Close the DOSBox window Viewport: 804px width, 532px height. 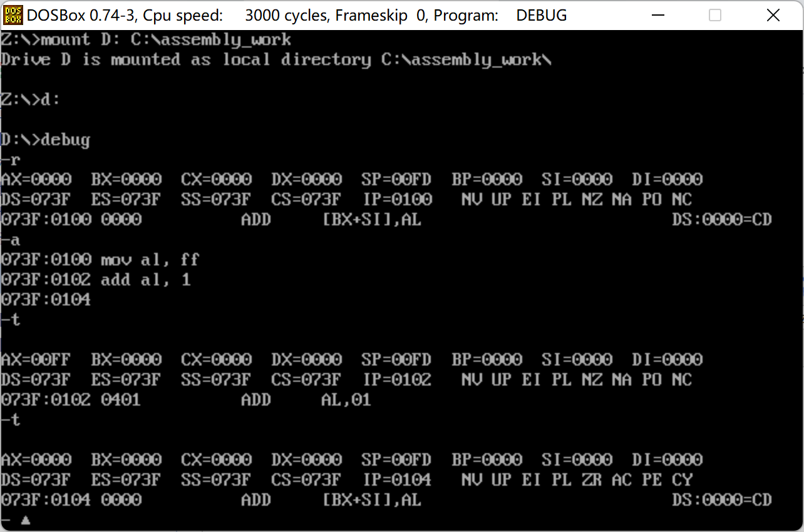[x=775, y=15]
